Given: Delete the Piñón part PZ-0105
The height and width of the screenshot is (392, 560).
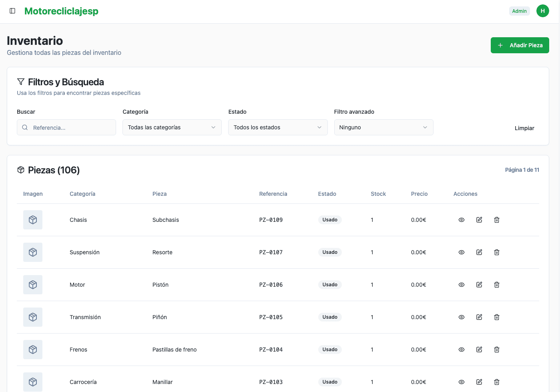Looking at the screenshot, I should click(497, 317).
